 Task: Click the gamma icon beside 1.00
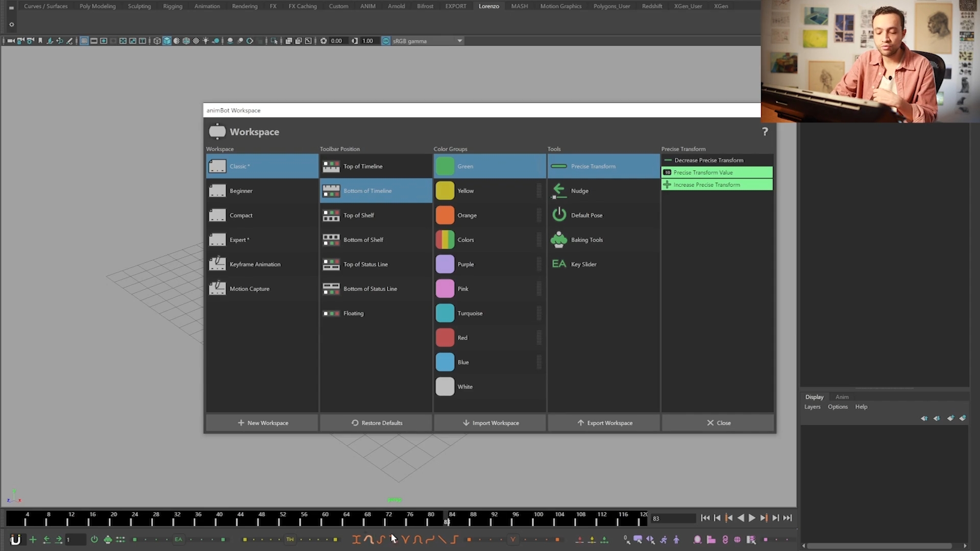(x=355, y=41)
